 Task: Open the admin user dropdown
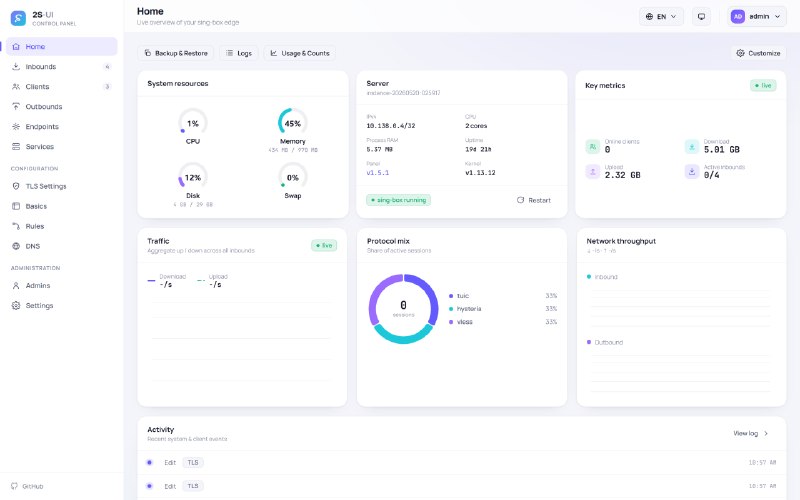(757, 16)
